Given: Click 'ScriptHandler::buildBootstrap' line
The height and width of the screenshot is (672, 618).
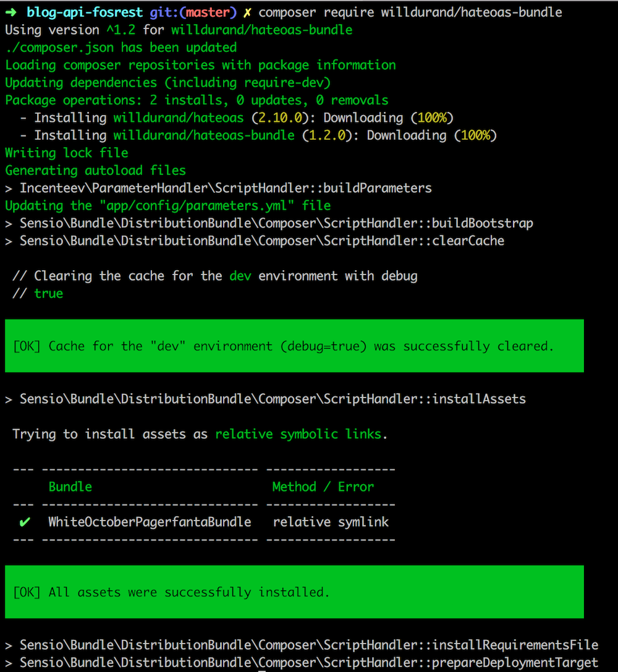Looking at the screenshot, I should click(x=269, y=223).
